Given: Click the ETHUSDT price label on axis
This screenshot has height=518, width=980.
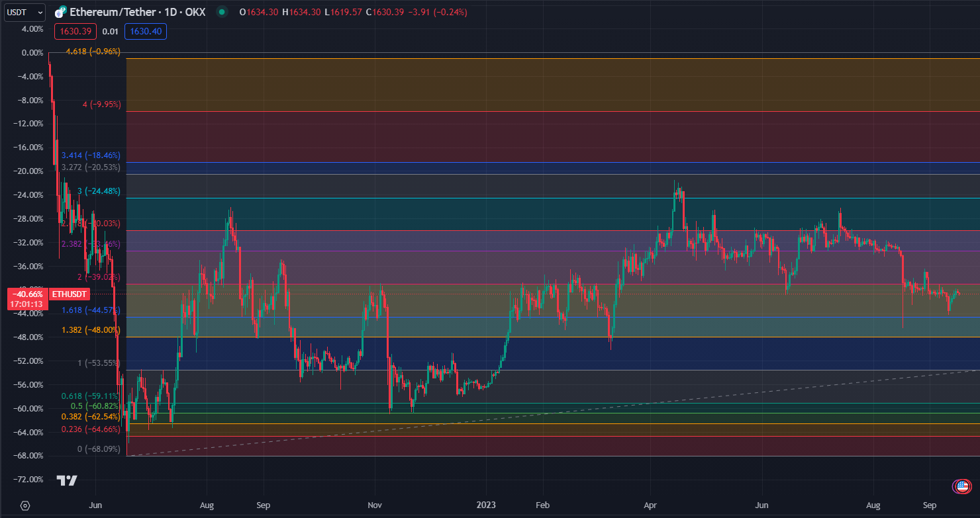Looking at the screenshot, I should (70, 294).
